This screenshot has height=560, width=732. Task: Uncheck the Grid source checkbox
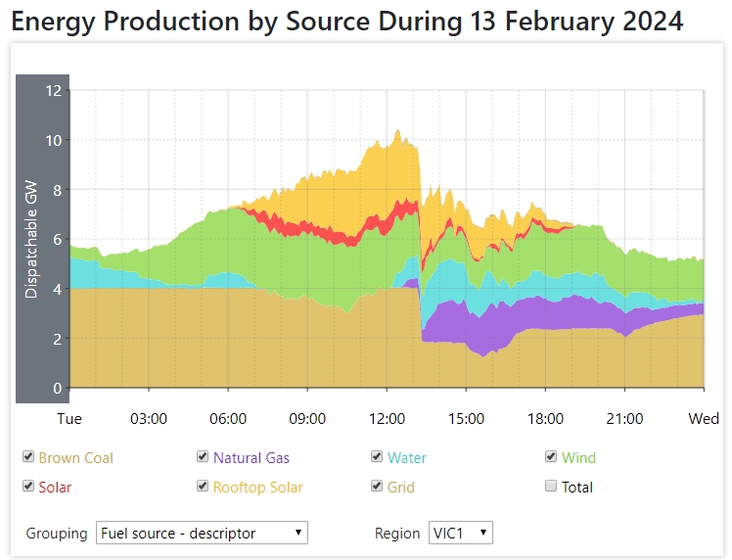(377, 487)
